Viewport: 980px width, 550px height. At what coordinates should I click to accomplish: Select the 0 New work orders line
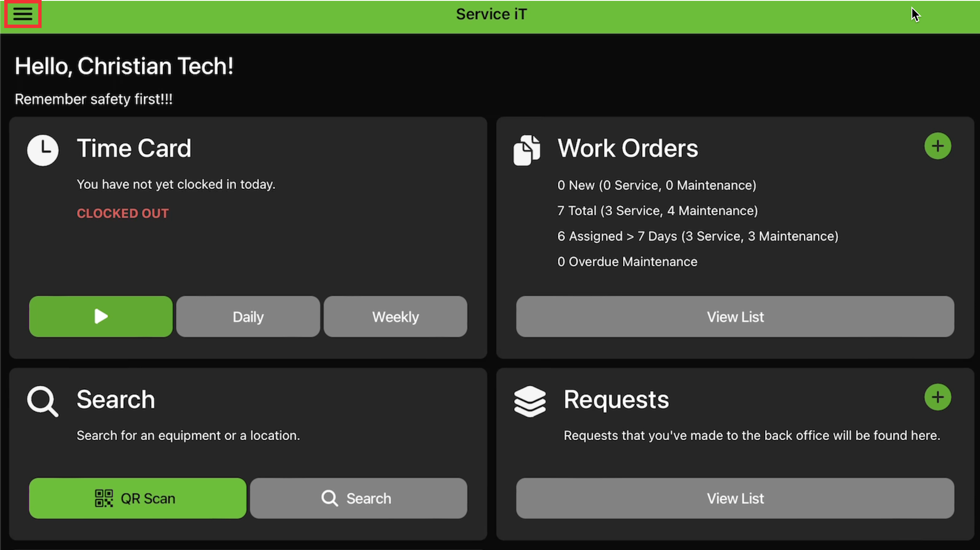click(656, 185)
